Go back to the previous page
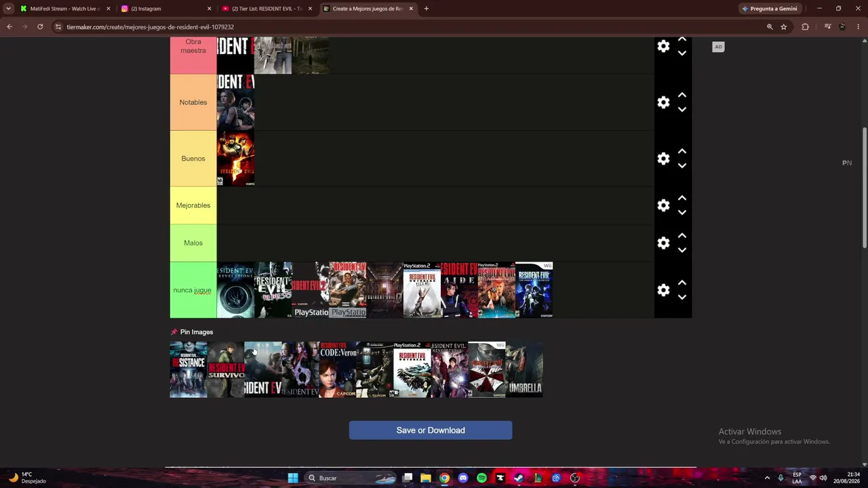The height and width of the screenshot is (488, 868). click(x=9, y=27)
